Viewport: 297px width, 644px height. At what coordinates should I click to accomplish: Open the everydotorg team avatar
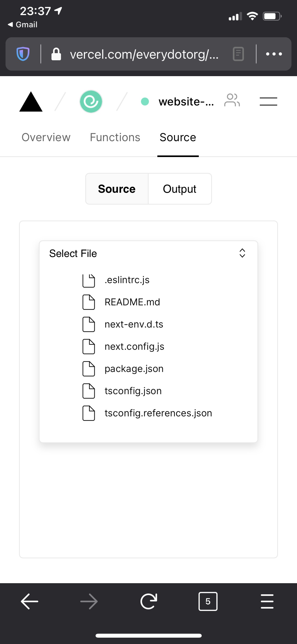91,102
